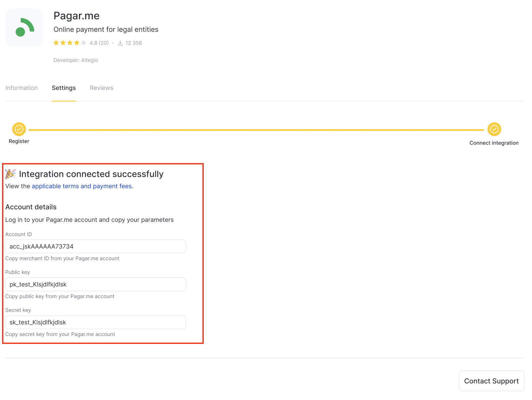532x400 pixels.
Task: Open applicable terms and payment fees link
Action: (82, 186)
